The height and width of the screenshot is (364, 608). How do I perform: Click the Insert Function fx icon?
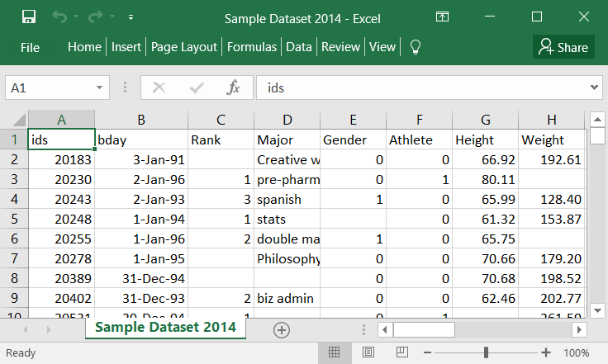click(234, 87)
